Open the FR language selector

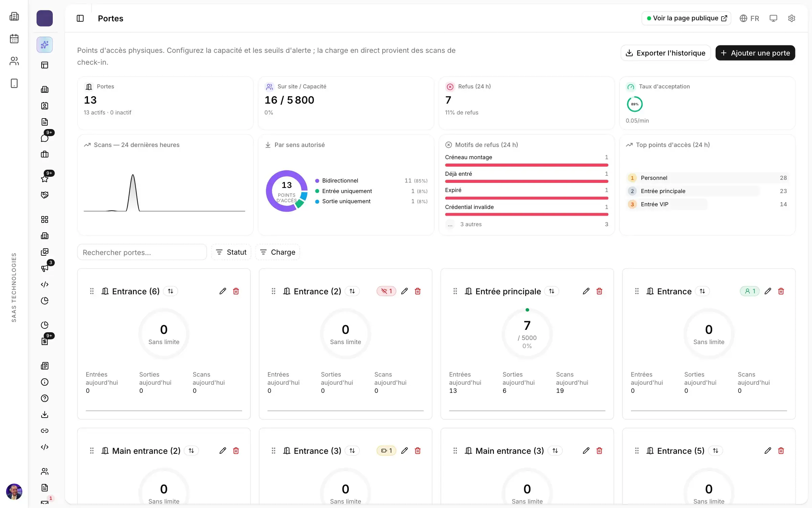pos(749,18)
